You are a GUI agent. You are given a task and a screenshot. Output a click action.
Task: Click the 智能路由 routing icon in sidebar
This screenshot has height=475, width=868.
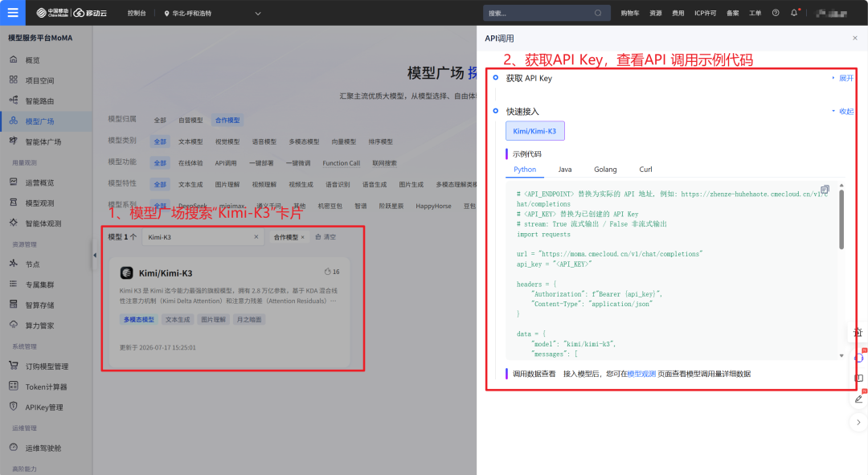coord(14,100)
